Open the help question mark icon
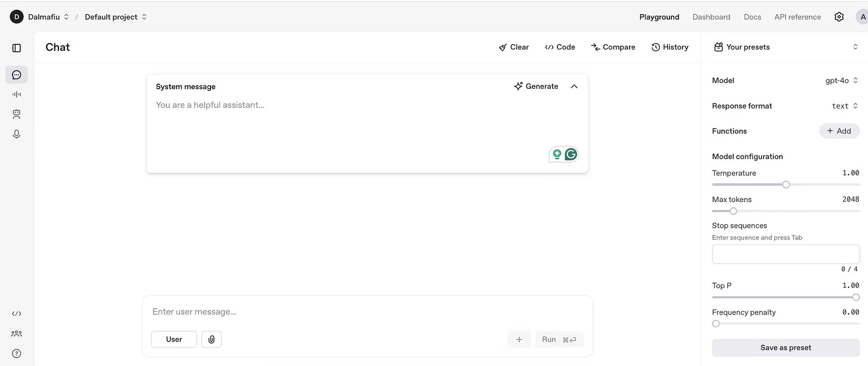This screenshot has width=868, height=366. click(16, 353)
